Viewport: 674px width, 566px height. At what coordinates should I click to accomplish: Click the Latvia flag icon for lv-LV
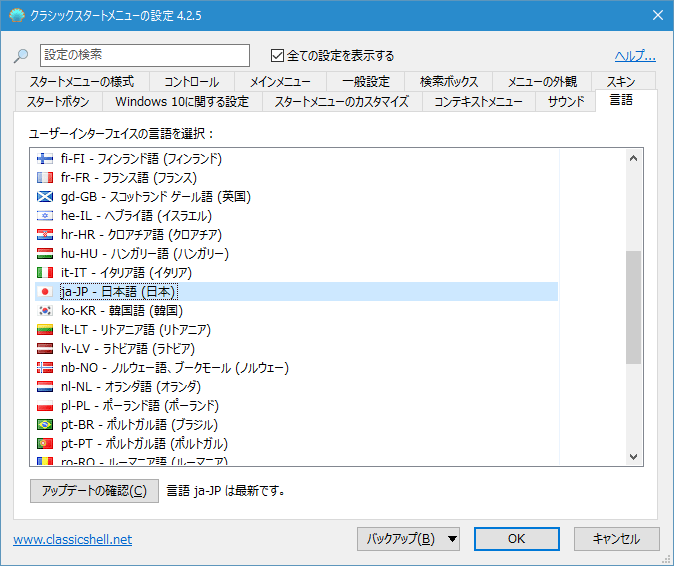(45, 349)
